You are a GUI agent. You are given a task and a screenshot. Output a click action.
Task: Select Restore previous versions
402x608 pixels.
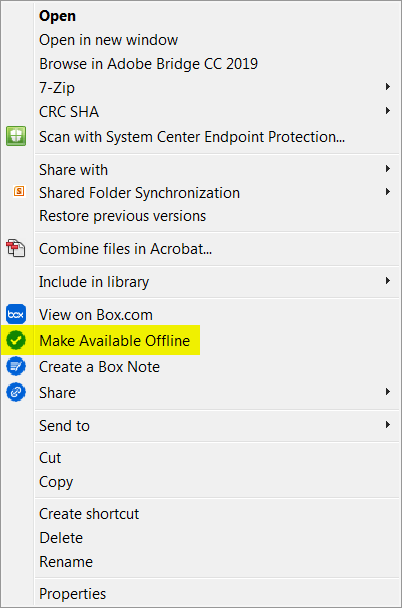point(122,216)
